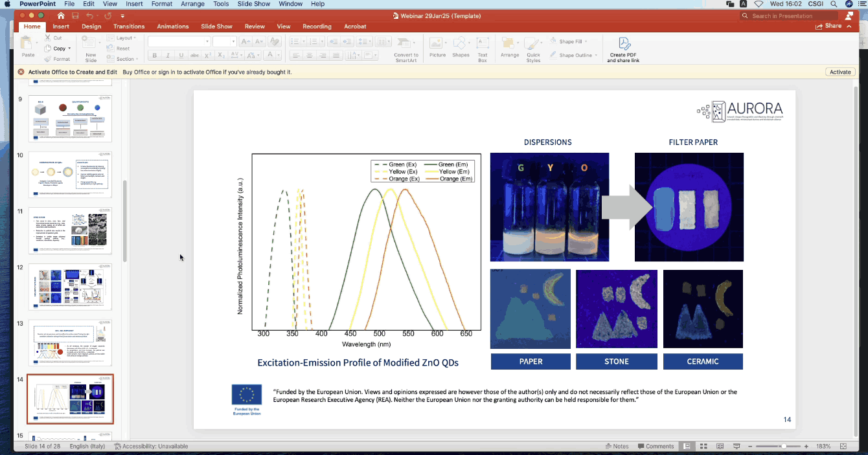Click Convert to SmartArt
Viewport: 868px width, 455px height.
[406, 49]
